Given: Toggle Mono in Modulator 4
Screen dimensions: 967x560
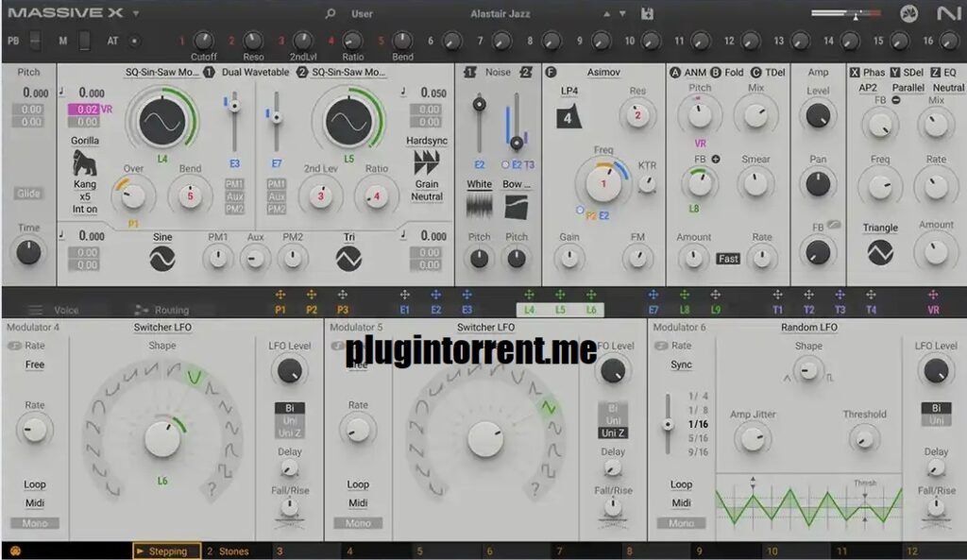Looking at the screenshot, I should pos(35,523).
